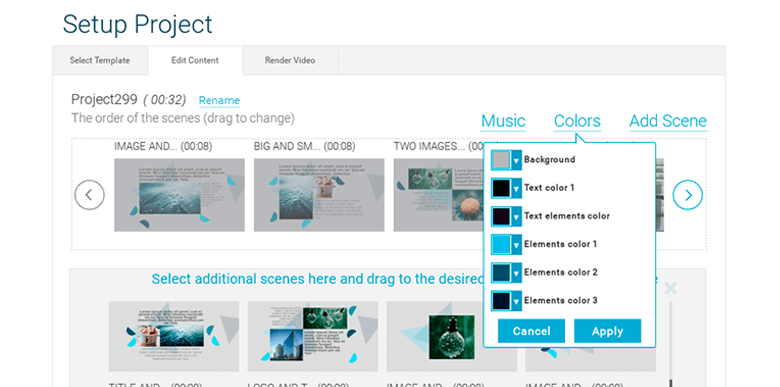This screenshot has height=387, width=780.
Task: Apply the selected colors
Action: click(607, 331)
